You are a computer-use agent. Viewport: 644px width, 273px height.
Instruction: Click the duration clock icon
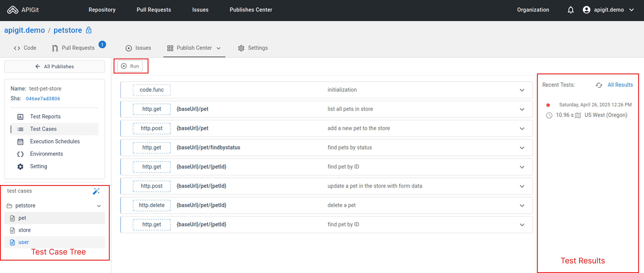[549, 115]
